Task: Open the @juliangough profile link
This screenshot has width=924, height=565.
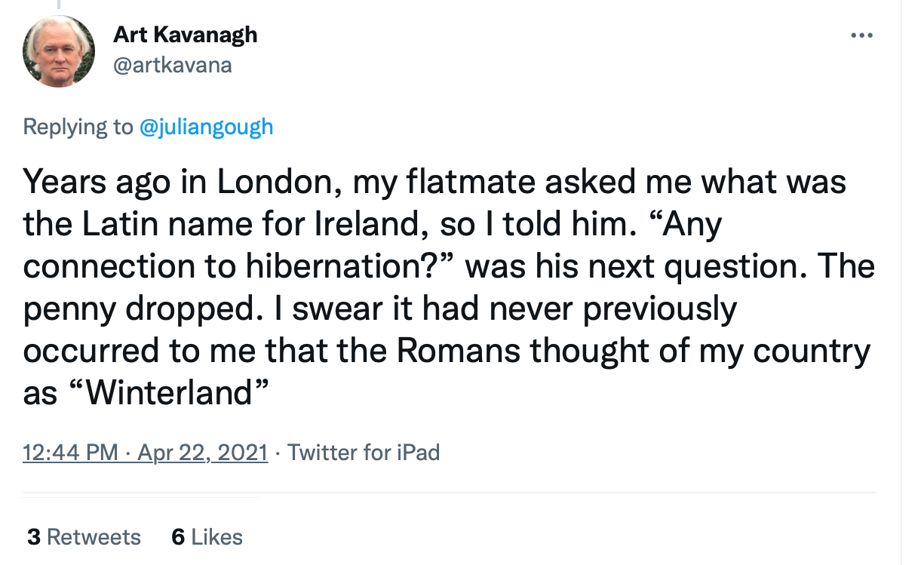Action: [206, 127]
